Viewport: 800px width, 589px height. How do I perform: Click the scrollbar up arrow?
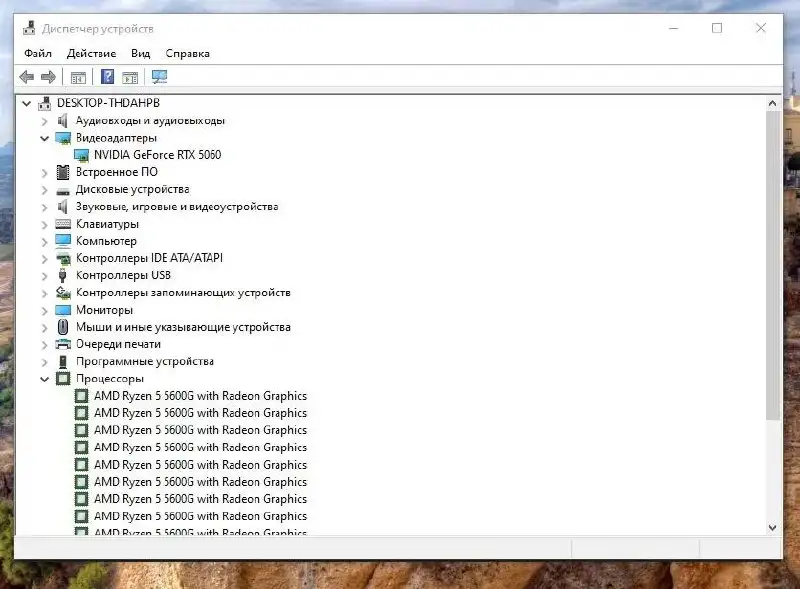772,104
